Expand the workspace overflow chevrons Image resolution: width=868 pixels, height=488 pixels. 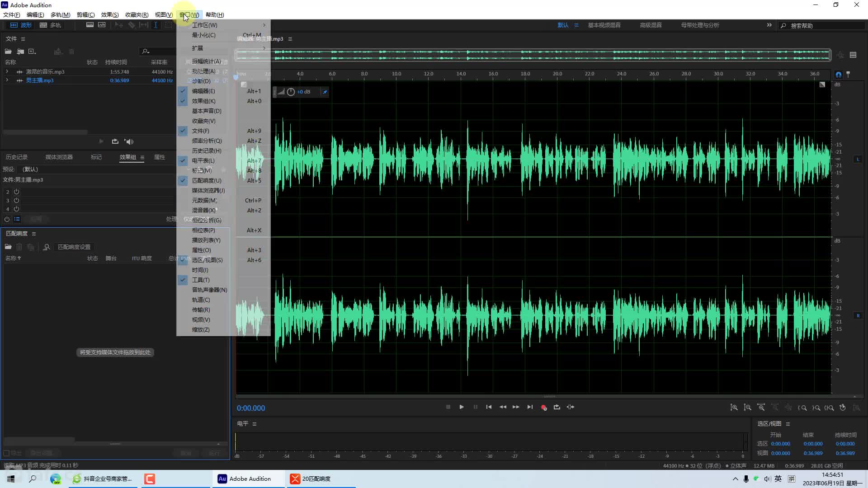coord(769,25)
